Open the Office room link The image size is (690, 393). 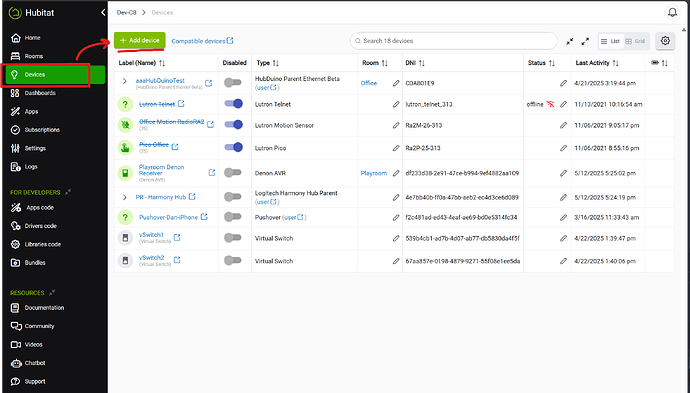coord(369,83)
